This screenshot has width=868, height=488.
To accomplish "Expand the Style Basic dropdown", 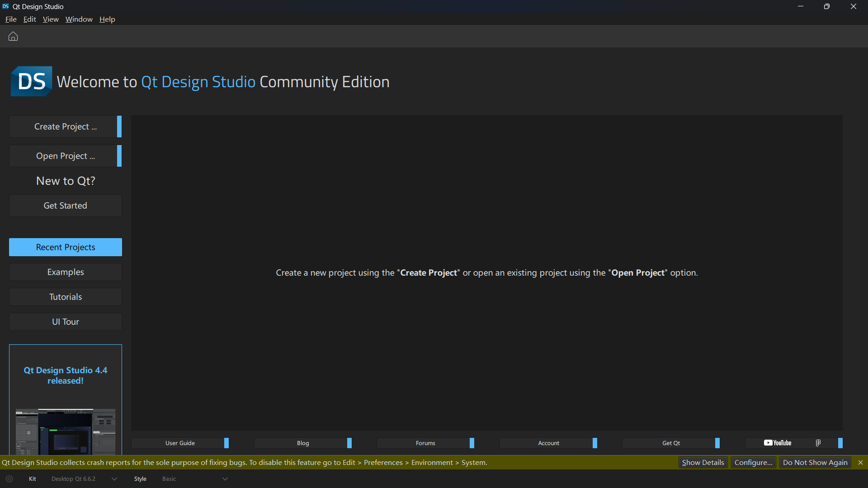I will pos(225,479).
